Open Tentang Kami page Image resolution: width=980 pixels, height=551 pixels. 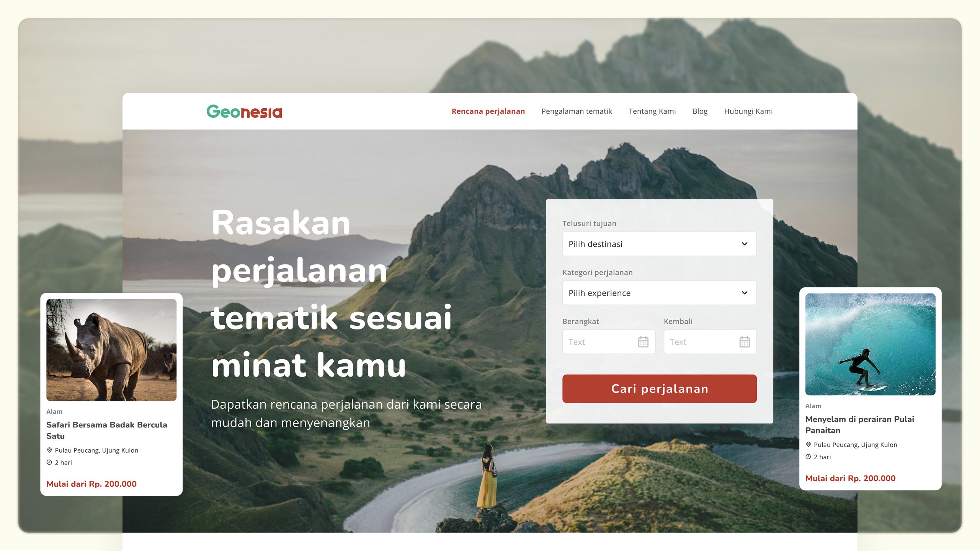[652, 111]
